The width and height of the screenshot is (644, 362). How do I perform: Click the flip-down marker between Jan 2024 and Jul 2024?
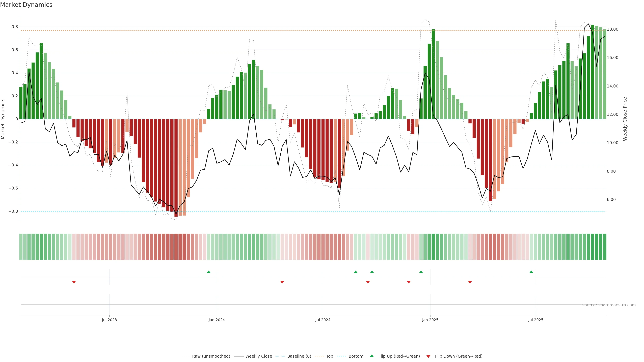tap(282, 282)
